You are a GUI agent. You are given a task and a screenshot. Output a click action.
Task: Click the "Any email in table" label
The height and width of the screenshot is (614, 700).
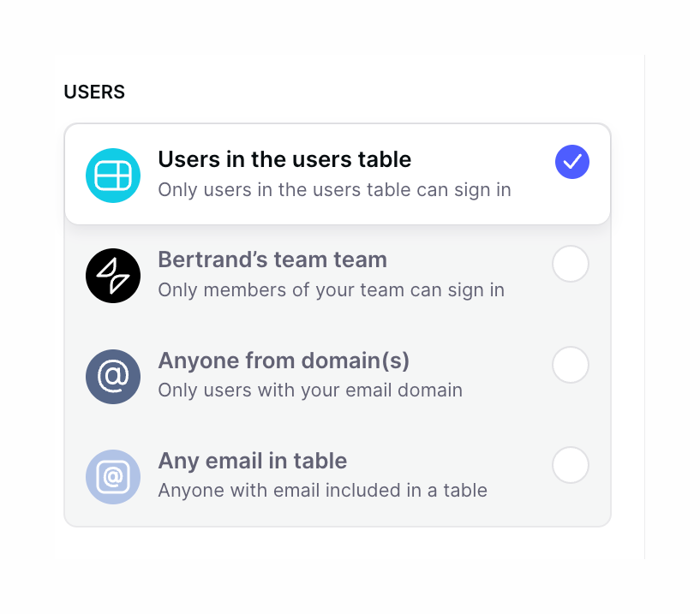pyautogui.click(x=252, y=461)
